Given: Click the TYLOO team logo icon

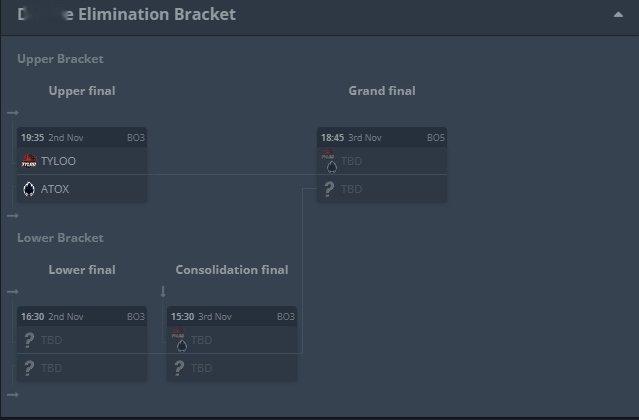Looking at the screenshot, I should [x=29, y=161].
